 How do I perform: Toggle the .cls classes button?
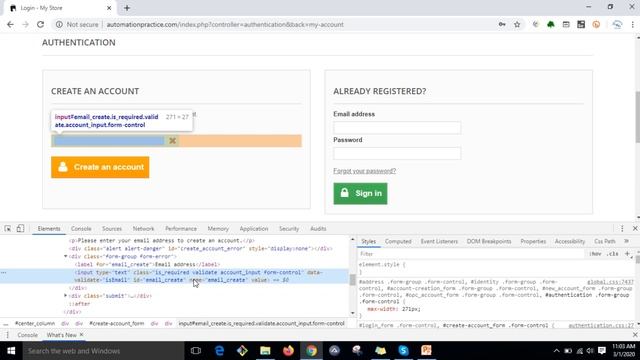coord(612,254)
